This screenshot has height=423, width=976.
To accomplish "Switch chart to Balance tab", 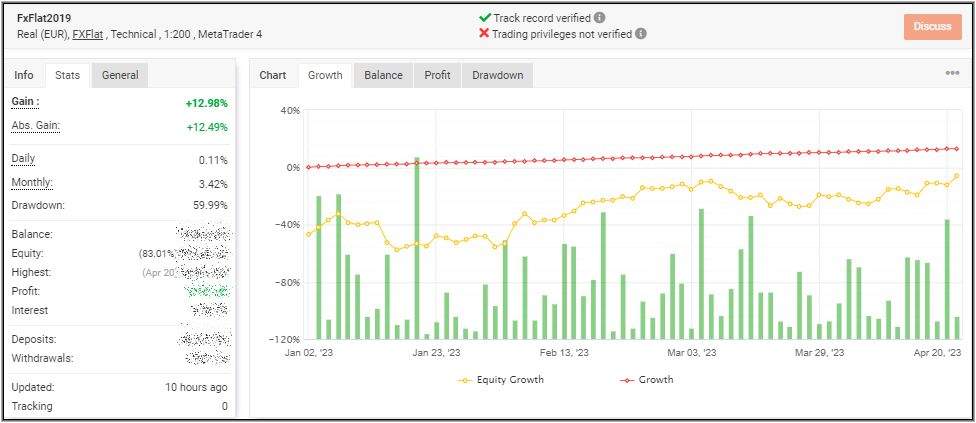I will tap(383, 75).
